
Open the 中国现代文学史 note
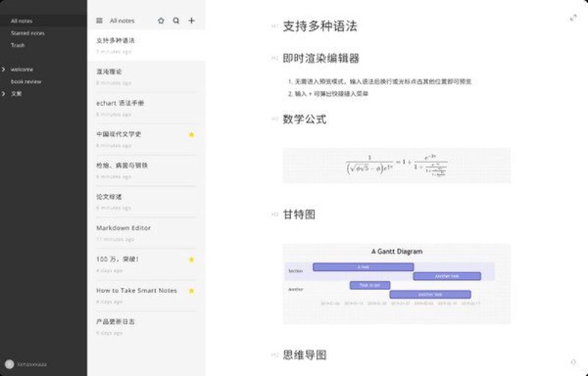146,140
